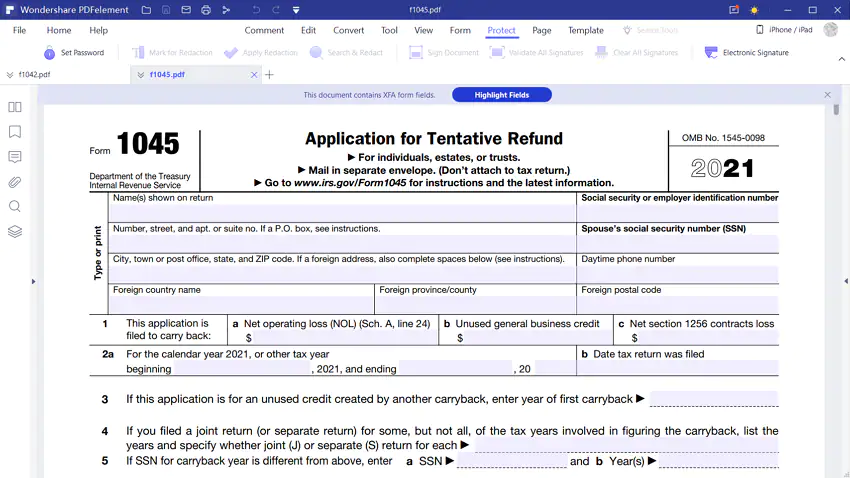850x478 pixels.
Task: Print the document via printer icon
Action: (x=206, y=10)
